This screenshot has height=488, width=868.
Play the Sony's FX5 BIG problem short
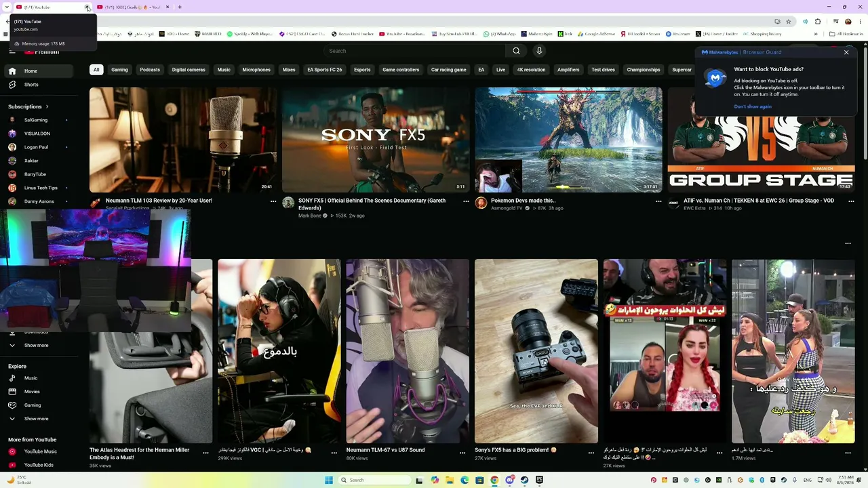click(536, 351)
